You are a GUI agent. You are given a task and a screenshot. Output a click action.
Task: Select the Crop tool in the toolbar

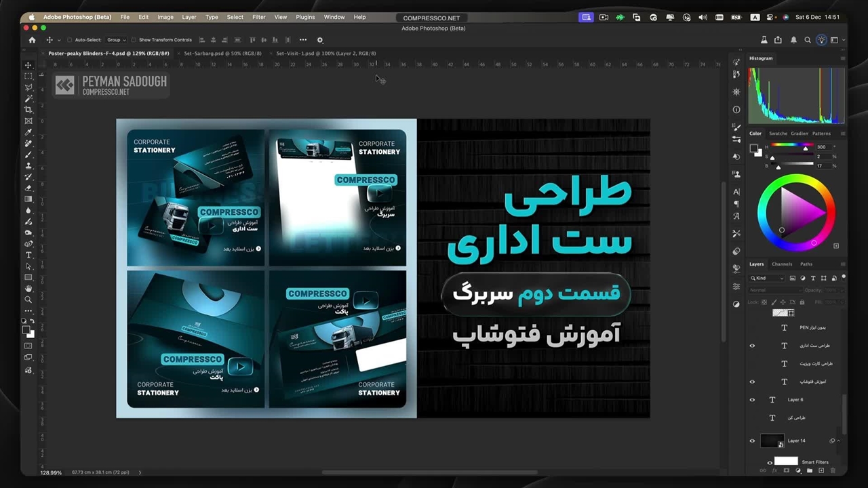click(x=28, y=110)
